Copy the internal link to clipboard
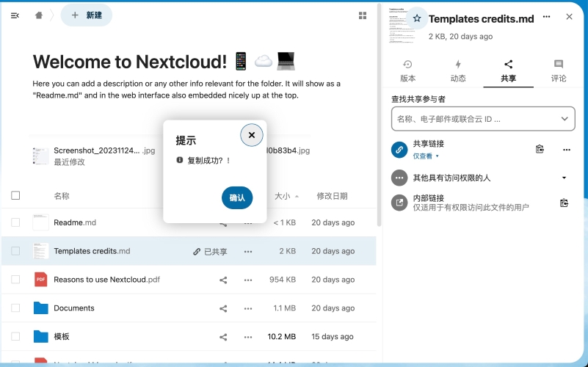 point(564,203)
